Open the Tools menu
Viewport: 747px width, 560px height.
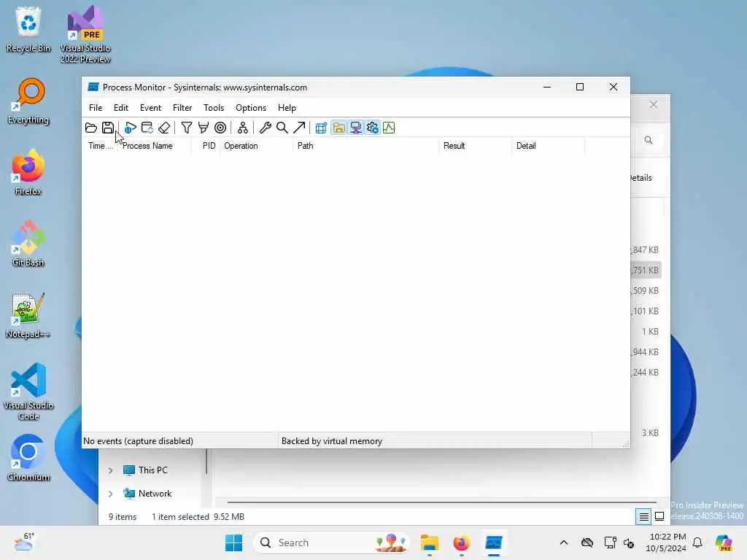tap(214, 108)
